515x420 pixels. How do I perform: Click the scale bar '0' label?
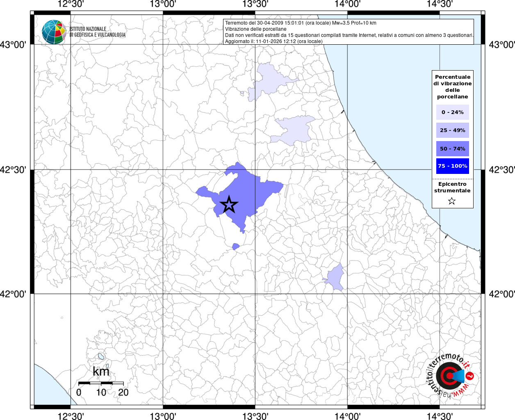(79, 392)
